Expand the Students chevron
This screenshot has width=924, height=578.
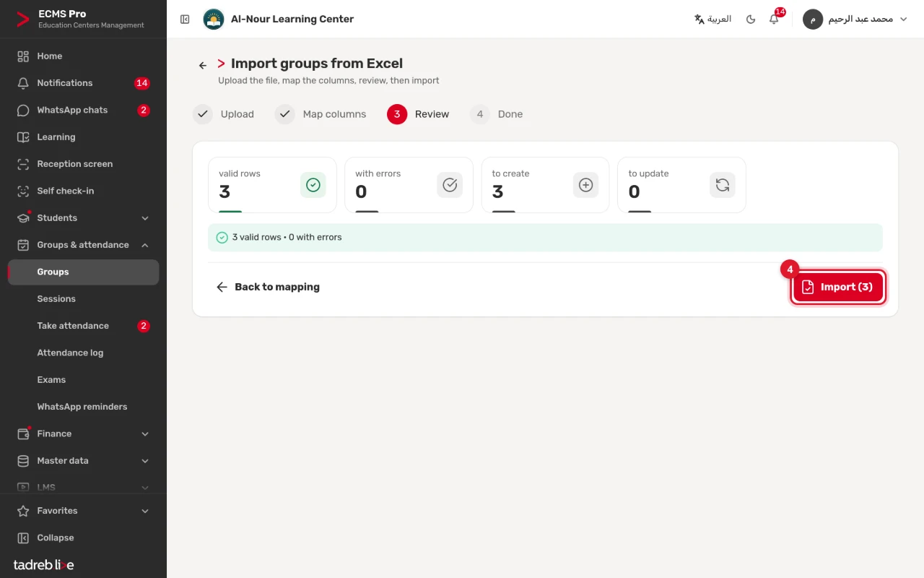[145, 218]
